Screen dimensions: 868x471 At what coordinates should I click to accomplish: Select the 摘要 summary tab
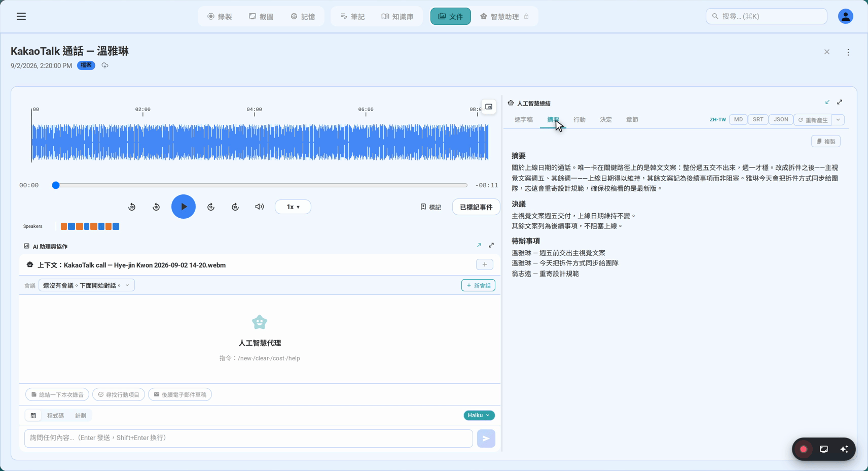[553, 120]
